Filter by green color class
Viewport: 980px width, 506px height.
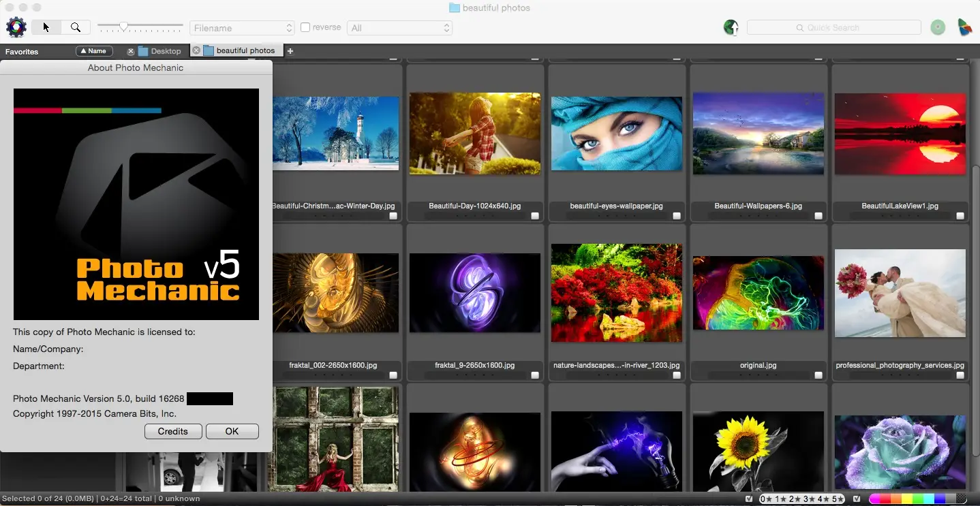tap(918, 499)
